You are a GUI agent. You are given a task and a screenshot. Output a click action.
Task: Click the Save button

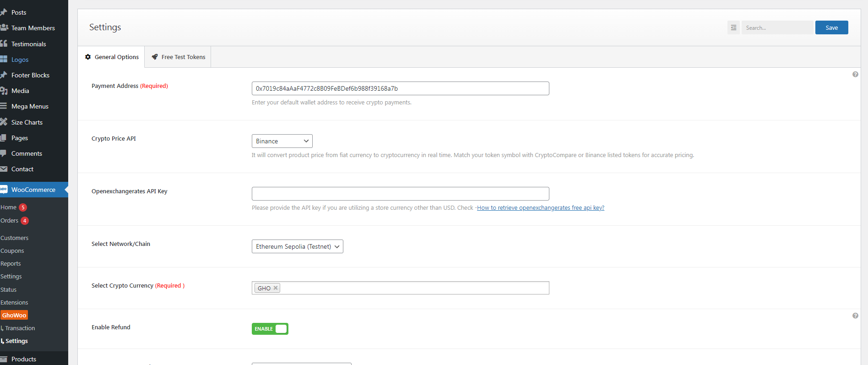[831, 27]
